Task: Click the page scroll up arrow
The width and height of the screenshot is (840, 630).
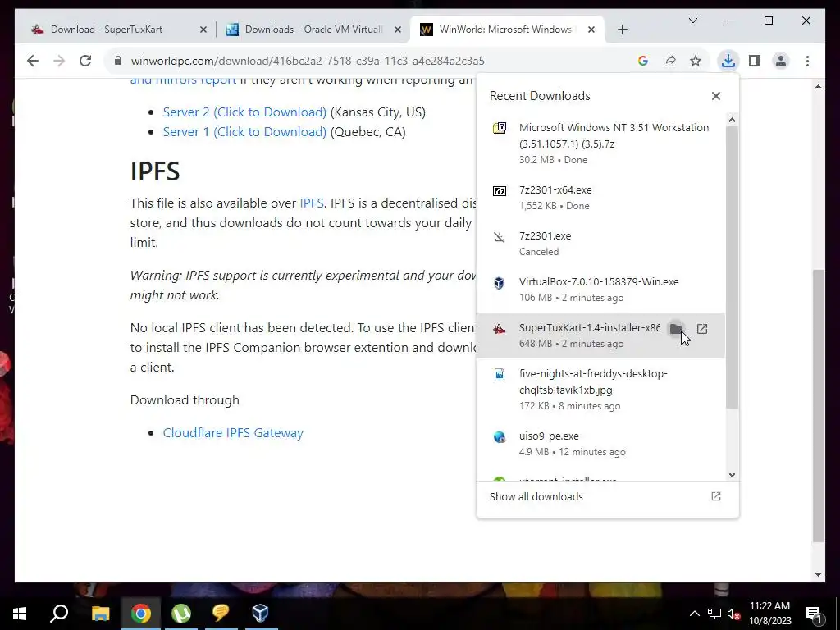Action: point(818,86)
